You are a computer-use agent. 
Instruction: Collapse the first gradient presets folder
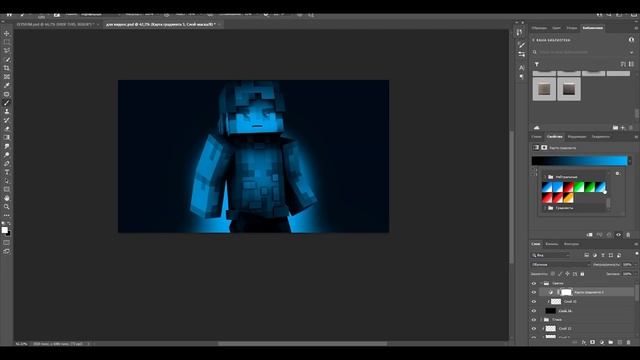tap(545, 177)
